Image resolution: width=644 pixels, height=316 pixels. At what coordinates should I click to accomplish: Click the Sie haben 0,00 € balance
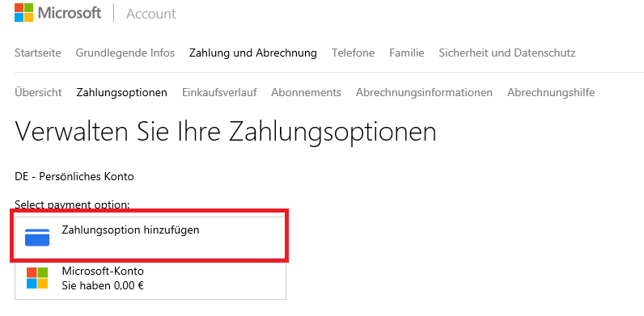tap(103, 285)
